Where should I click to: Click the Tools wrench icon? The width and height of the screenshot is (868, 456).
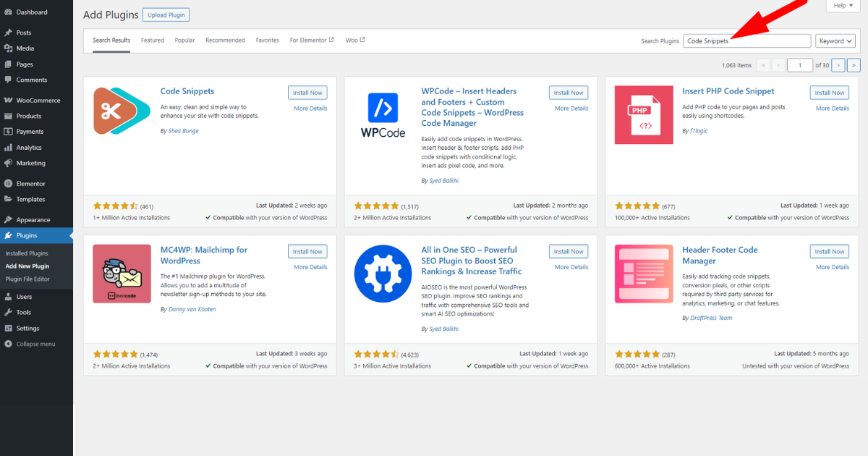[x=8, y=313]
